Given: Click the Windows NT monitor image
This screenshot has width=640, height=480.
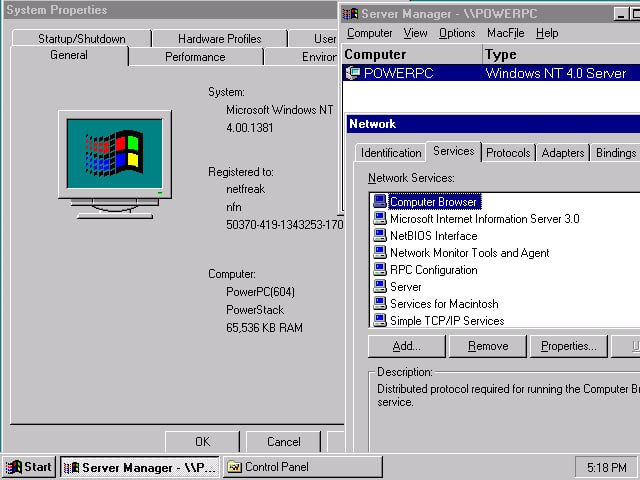Looking at the screenshot, I should tap(115, 164).
